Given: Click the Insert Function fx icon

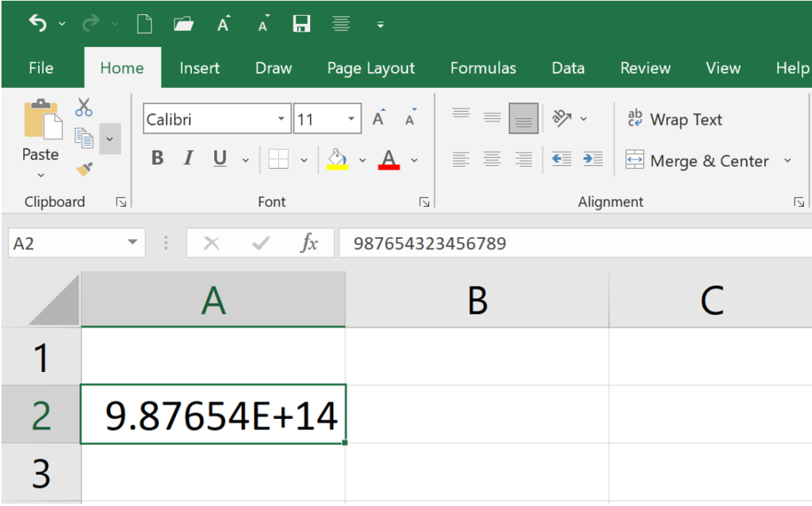Looking at the screenshot, I should pos(308,243).
